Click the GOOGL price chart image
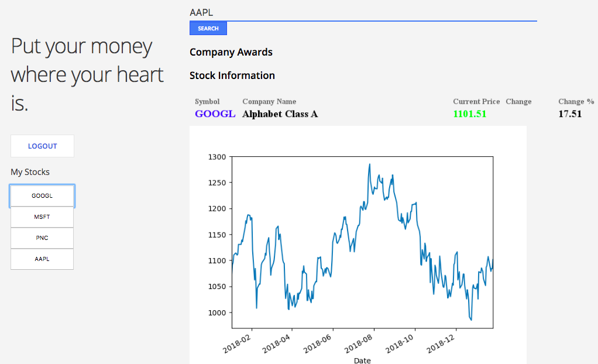This screenshot has height=364, width=598. pos(358,246)
